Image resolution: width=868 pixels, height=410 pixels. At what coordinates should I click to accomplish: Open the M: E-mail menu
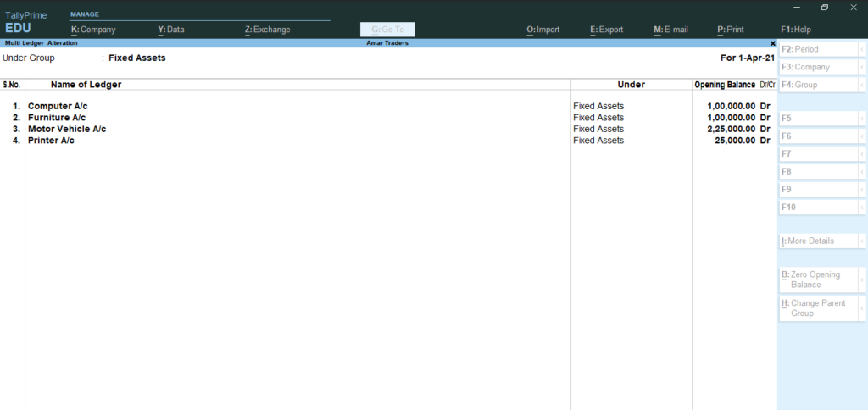click(670, 30)
